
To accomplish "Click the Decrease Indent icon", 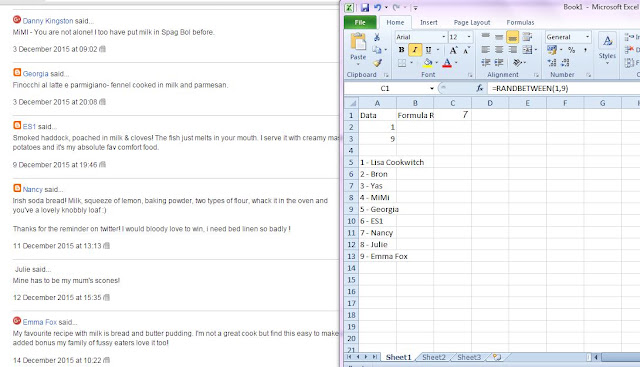I will coord(485,62).
